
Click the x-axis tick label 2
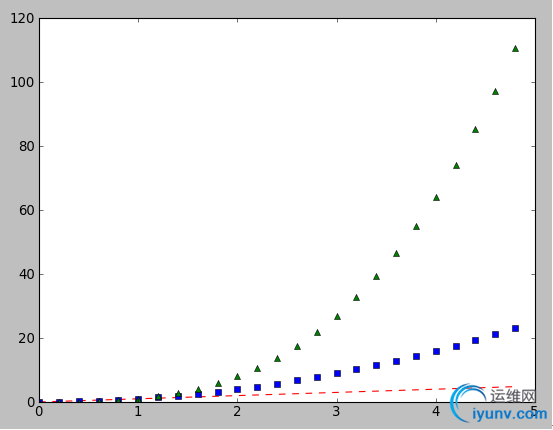click(237, 412)
